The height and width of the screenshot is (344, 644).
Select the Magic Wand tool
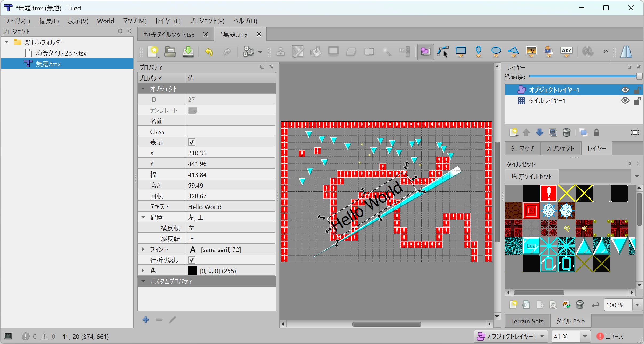click(x=387, y=52)
